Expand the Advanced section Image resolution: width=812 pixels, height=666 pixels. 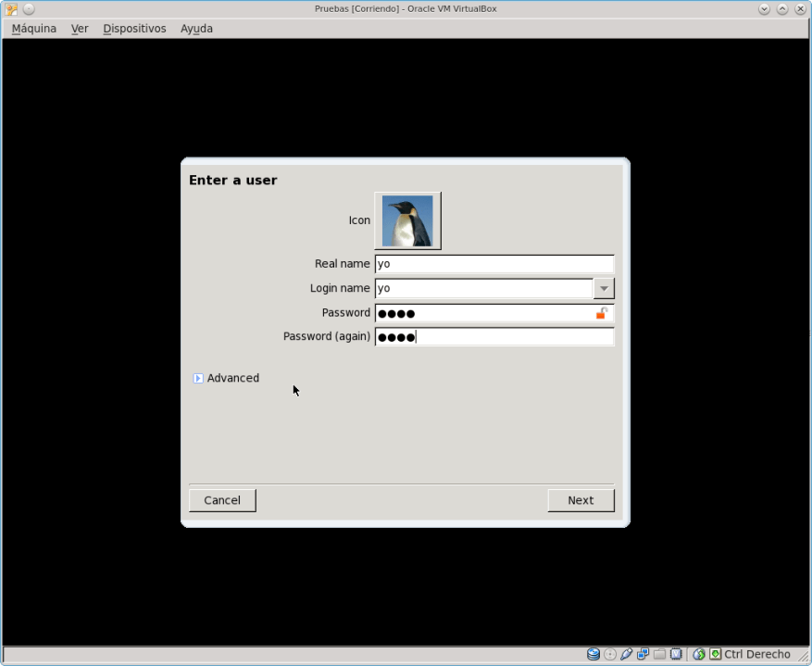click(198, 378)
